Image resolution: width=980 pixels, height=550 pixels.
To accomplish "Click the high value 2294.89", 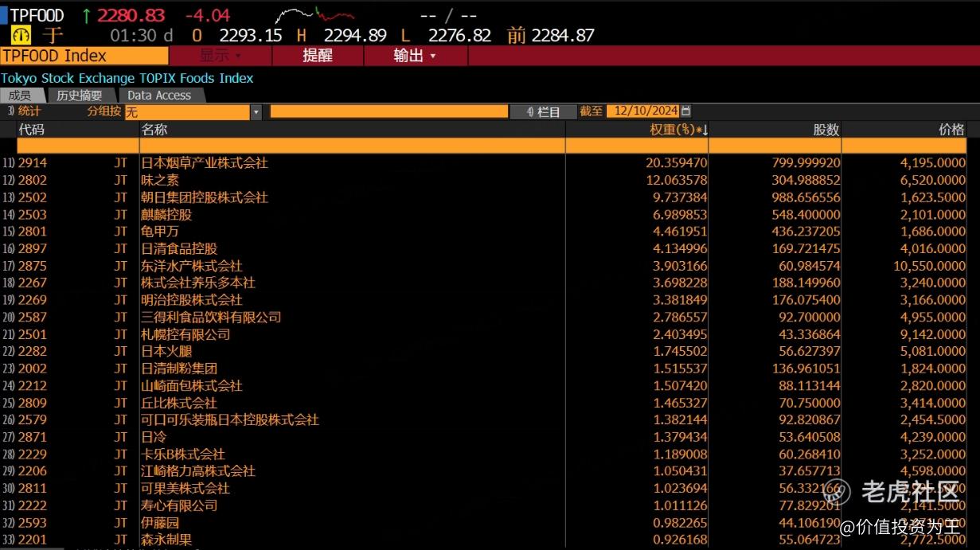I will click(x=355, y=35).
